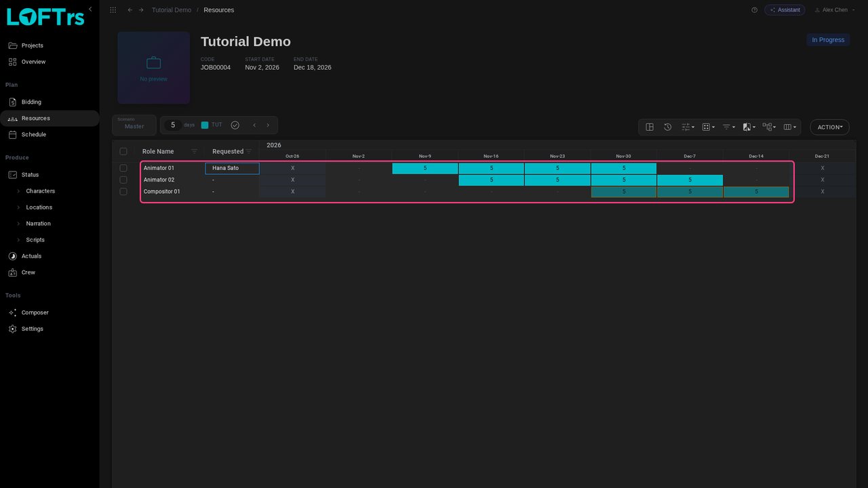
Task: Check the Animator 01 row checkbox
Action: [123, 168]
